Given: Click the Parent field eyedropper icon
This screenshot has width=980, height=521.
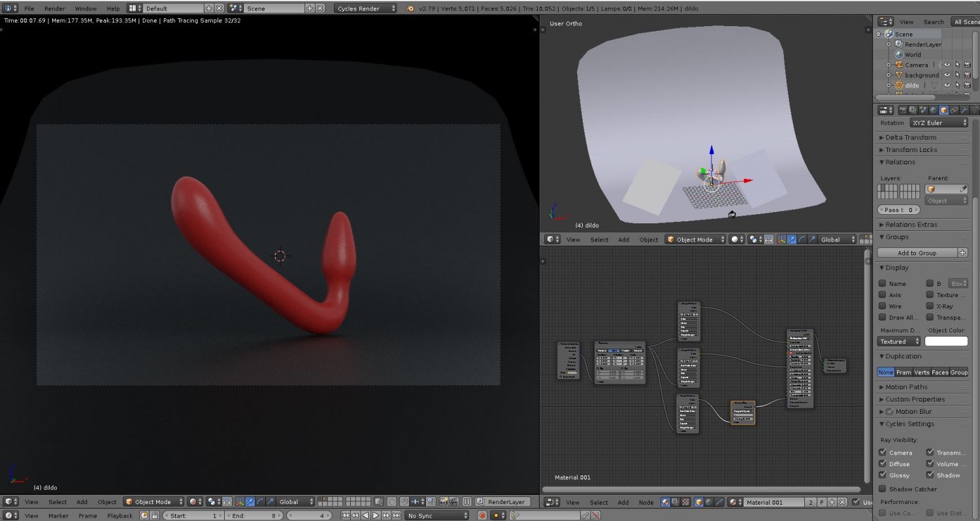Looking at the screenshot, I should [x=962, y=189].
